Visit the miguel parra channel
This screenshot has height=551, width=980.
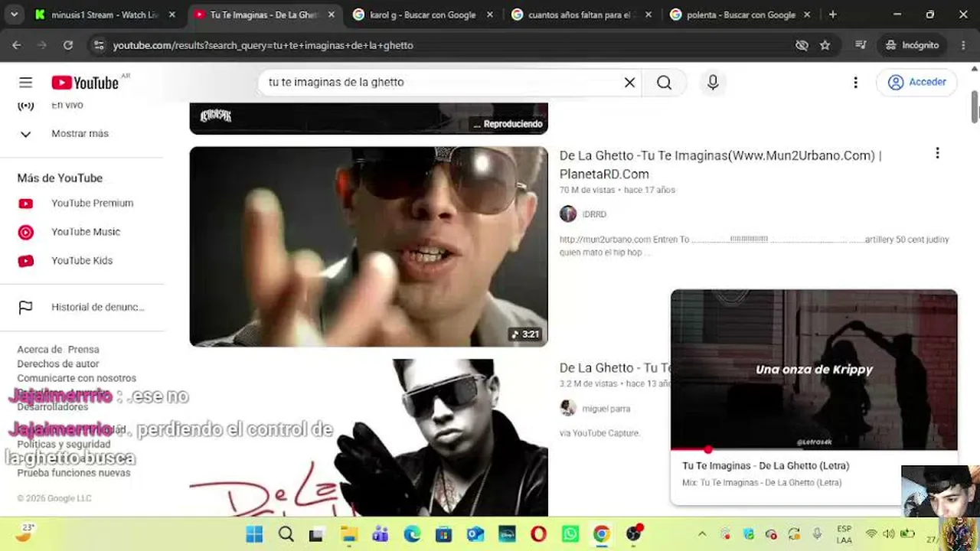coord(606,409)
